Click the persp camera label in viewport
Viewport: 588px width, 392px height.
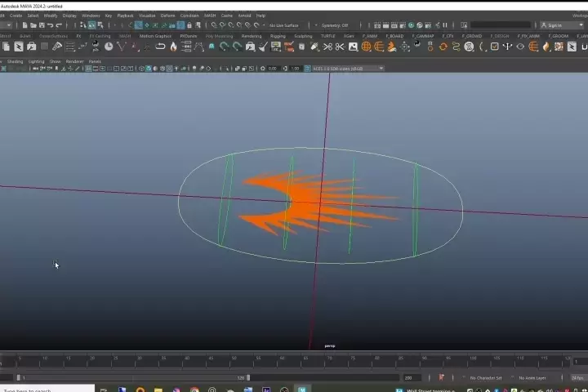330,346
